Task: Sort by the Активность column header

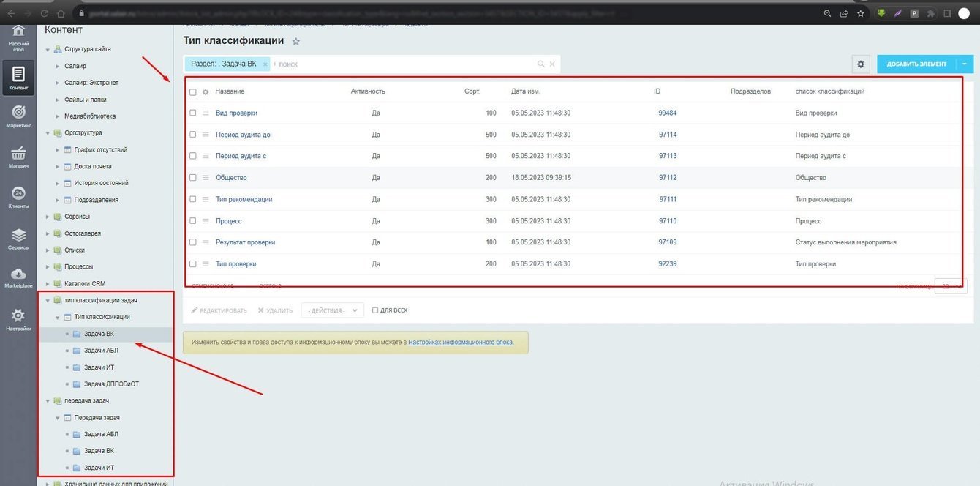Action: click(x=368, y=91)
